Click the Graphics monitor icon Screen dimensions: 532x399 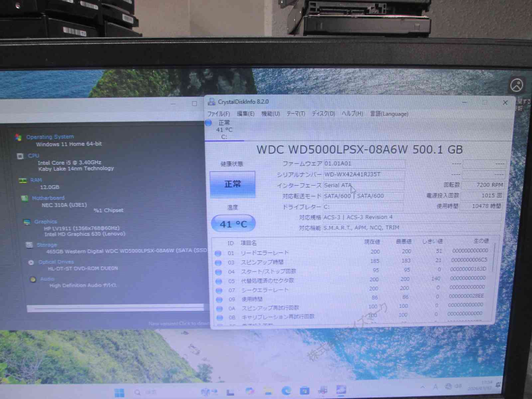27,222
